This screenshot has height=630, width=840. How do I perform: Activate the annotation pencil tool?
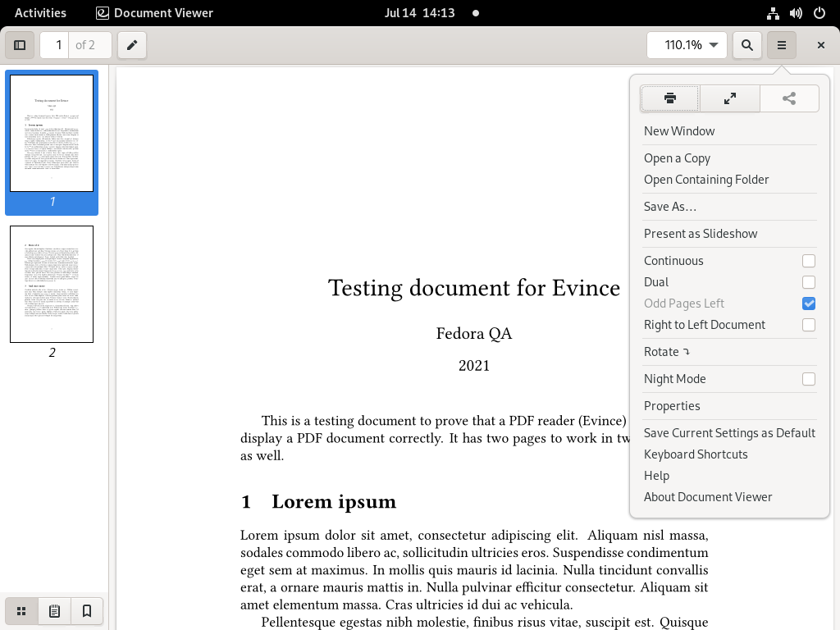pos(132,45)
